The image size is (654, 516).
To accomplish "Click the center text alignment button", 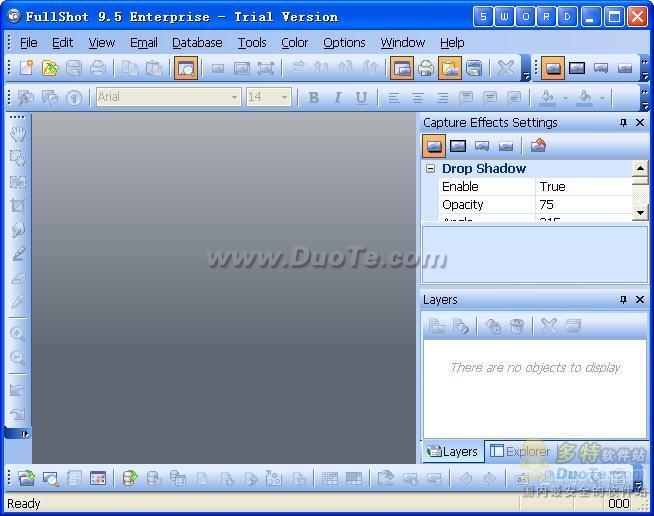I will pos(418,98).
